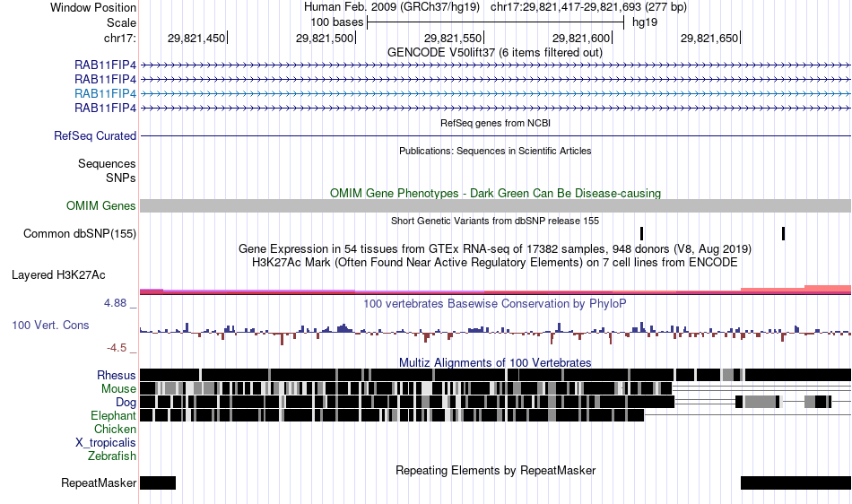Image resolution: width=852 pixels, height=504 pixels.
Task: Click the gray OMIM Genes bar
Action: click(496, 206)
